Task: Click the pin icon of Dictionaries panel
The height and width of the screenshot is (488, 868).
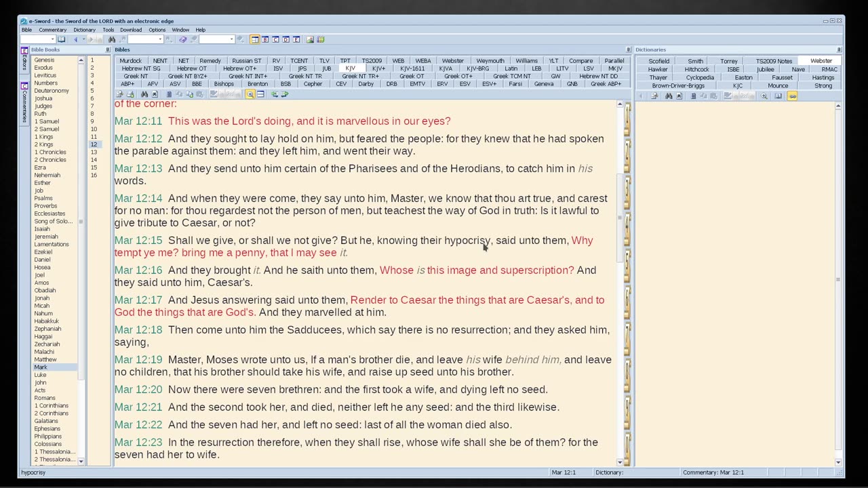Action: (839, 50)
